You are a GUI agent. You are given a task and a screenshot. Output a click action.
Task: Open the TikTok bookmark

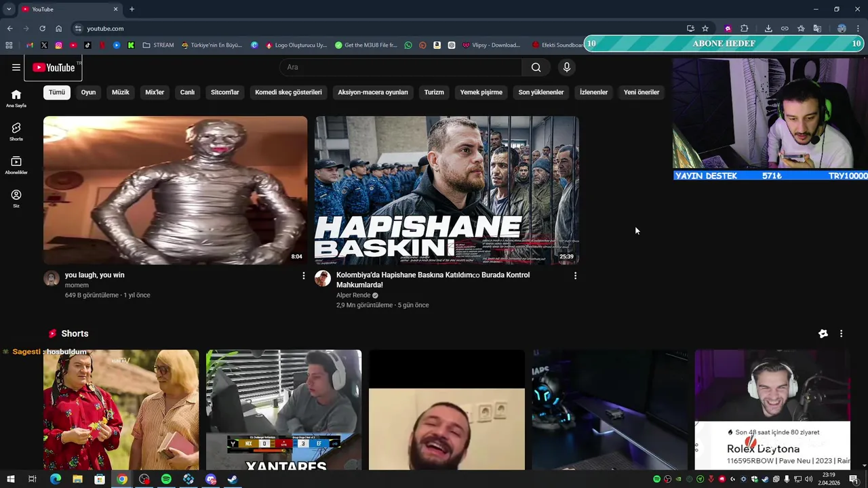coord(87,45)
